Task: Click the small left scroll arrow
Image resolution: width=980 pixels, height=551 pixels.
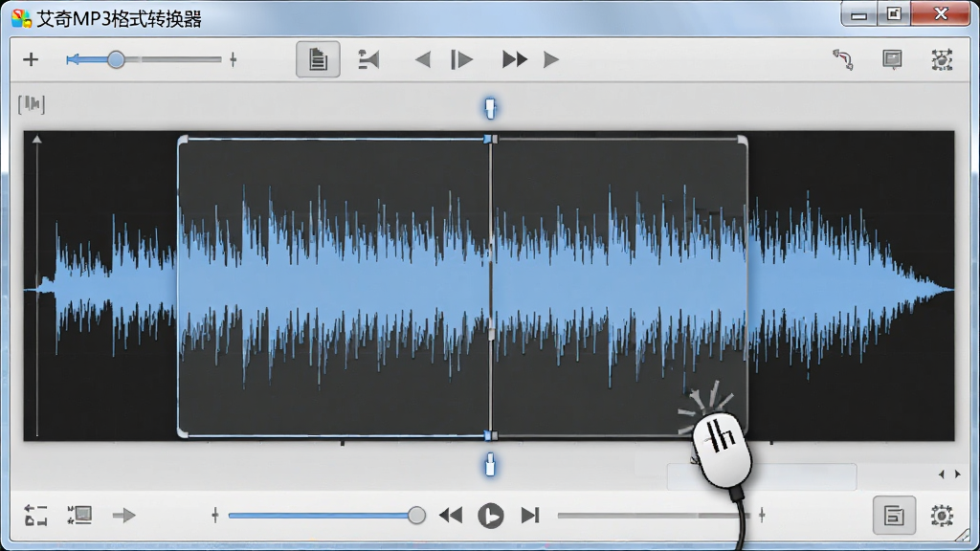Action: (942, 474)
